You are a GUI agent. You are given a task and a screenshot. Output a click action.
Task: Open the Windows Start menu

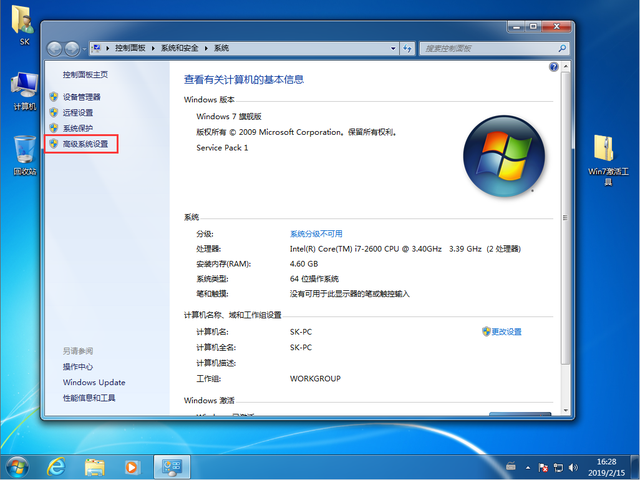(x=17, y=467)
